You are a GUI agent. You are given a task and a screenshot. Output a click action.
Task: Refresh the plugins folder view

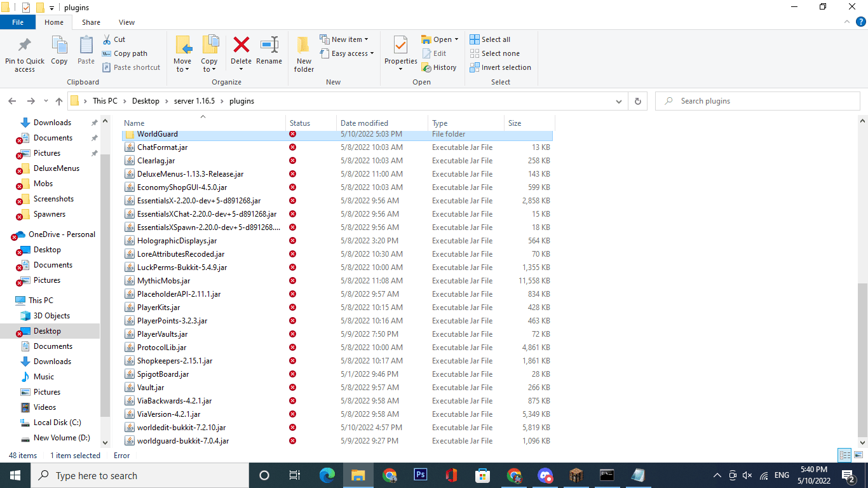(x=637, y=101)
